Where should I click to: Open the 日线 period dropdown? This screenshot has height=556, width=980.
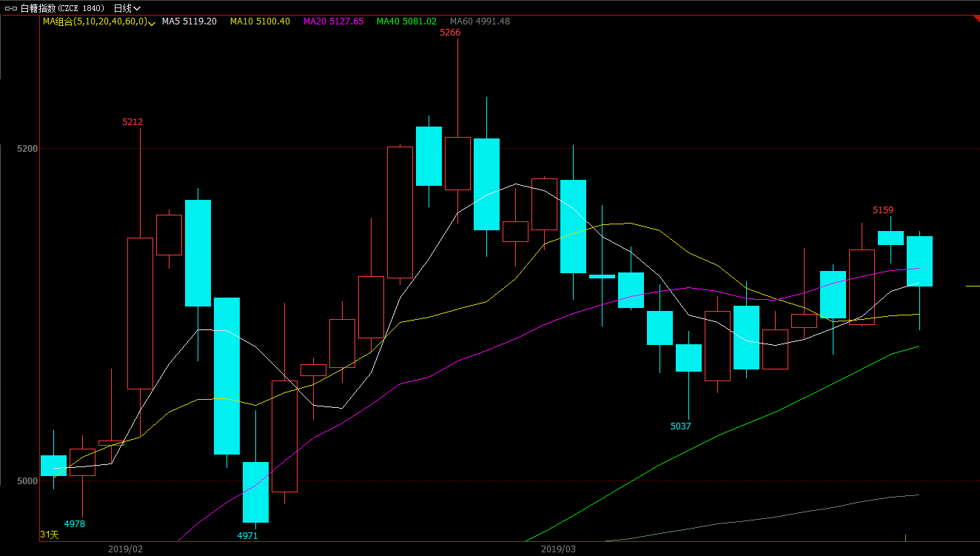[x=127, y=8]
